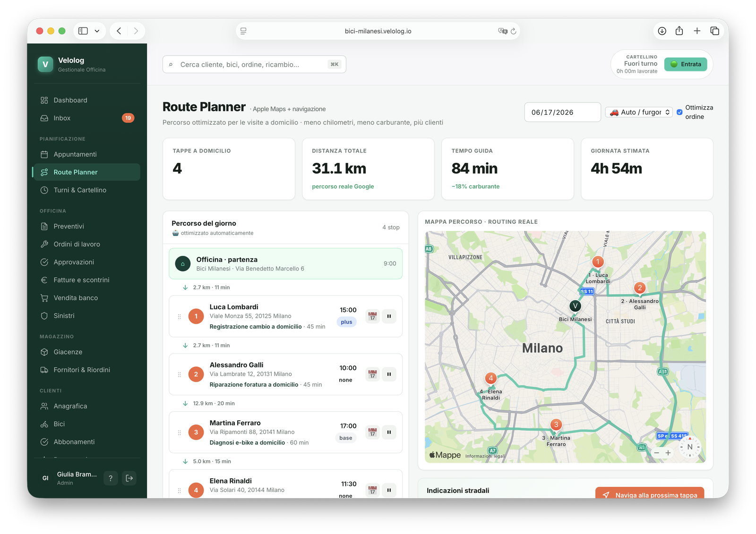Go to Appuntamenti page
756x534 pixels.
[87, 154]
